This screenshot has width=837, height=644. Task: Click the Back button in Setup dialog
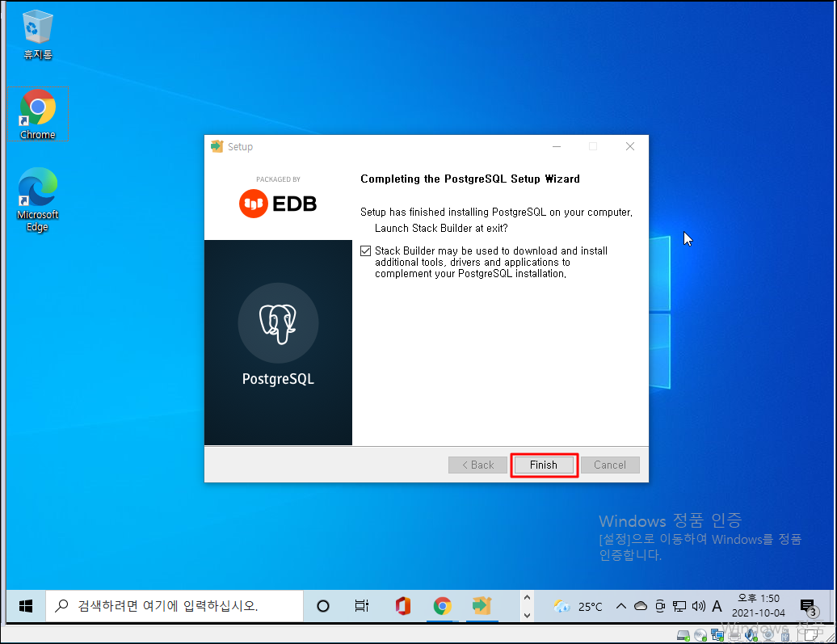point(477,465)
